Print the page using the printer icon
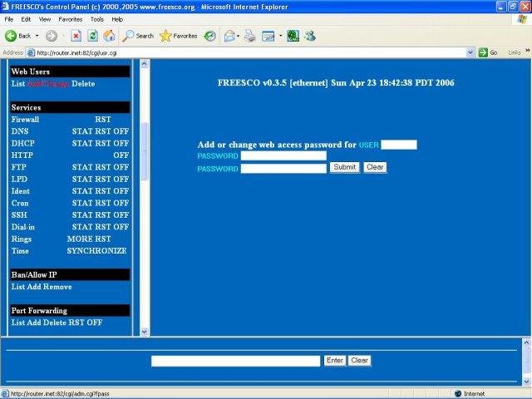 click(250, 36)
